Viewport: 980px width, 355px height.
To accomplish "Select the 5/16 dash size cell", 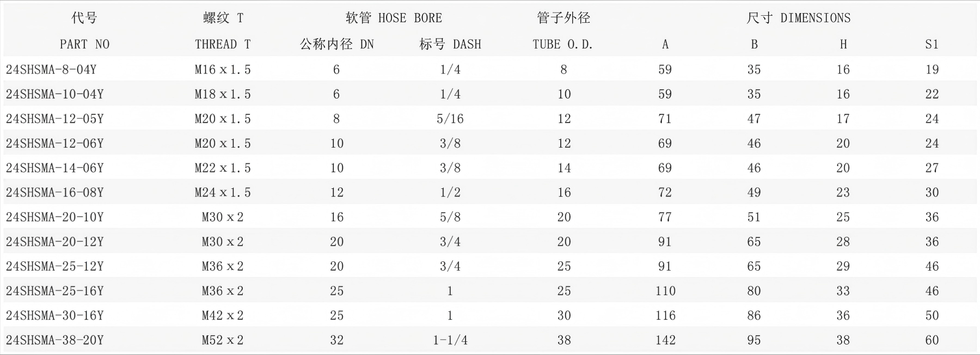I will [x=450, y=119].
